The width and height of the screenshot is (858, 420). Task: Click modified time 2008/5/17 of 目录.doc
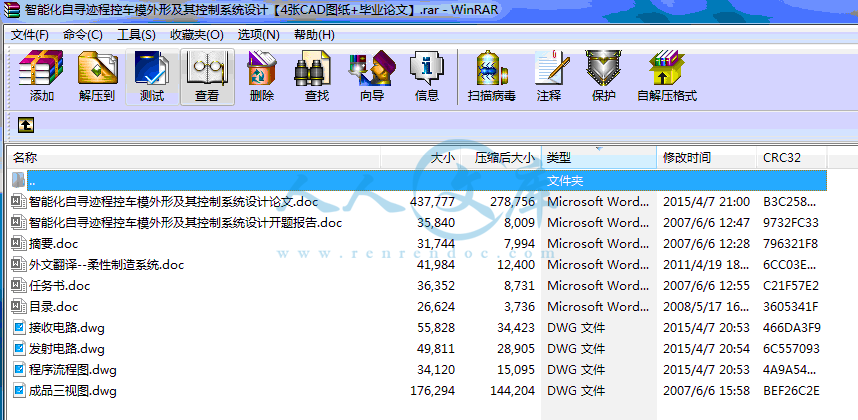pos(706,307)
